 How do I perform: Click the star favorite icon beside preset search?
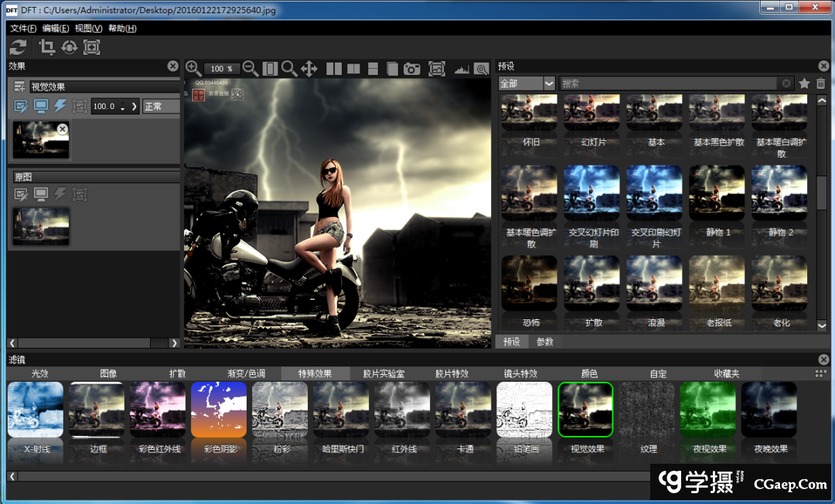coord(804,83)
